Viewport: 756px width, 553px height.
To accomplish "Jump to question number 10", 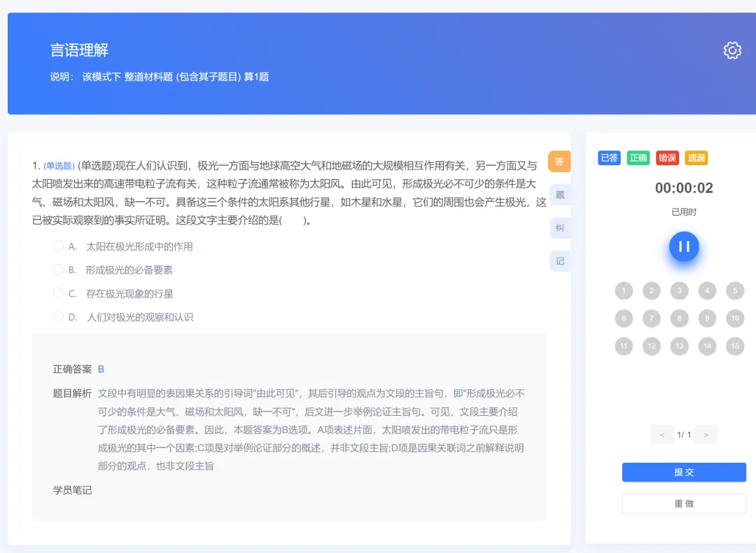I will (735, 318).
